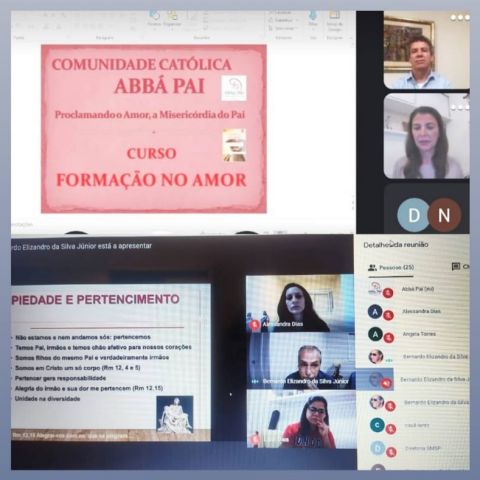This screenshot has width=480, height=480.
Task: Click the muted microphone beside the C participant
Action: coord(390,429)
